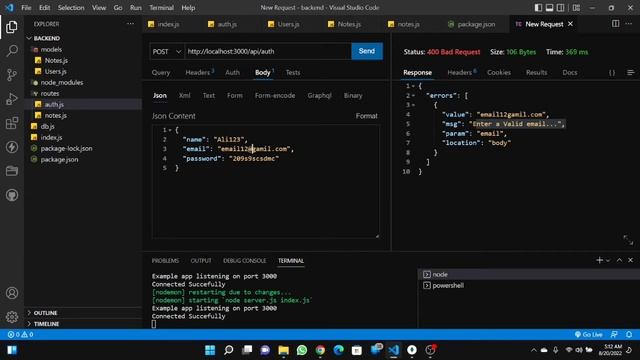Open response menu lines icon
This screenshot has width=640, height=360.
(x=631, y=73)
